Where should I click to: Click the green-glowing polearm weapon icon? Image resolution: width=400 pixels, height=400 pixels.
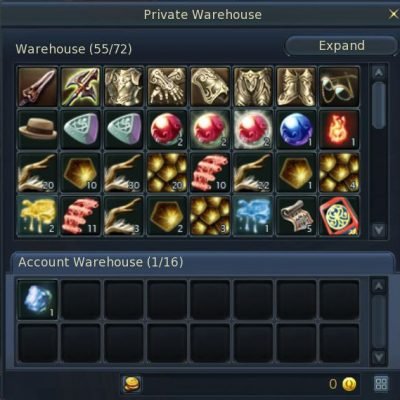point(81,87)
